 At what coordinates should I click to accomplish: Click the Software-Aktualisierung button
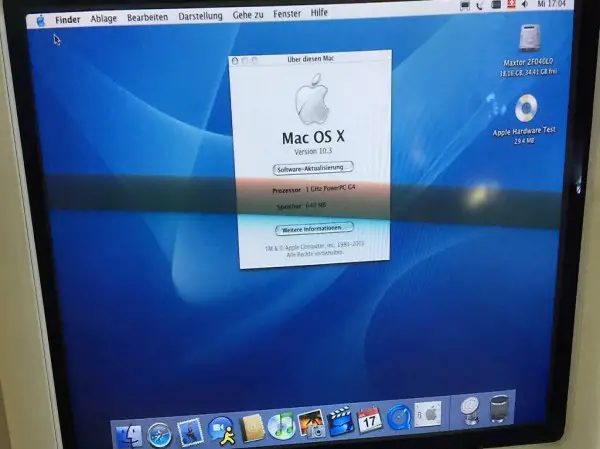(x=312, y=168)
